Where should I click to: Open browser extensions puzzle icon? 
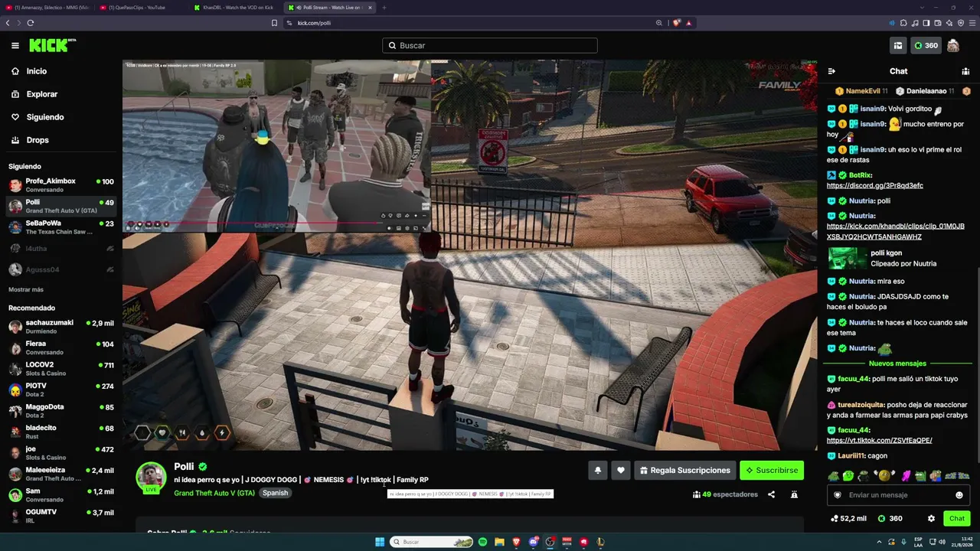(x=903, y=23)
